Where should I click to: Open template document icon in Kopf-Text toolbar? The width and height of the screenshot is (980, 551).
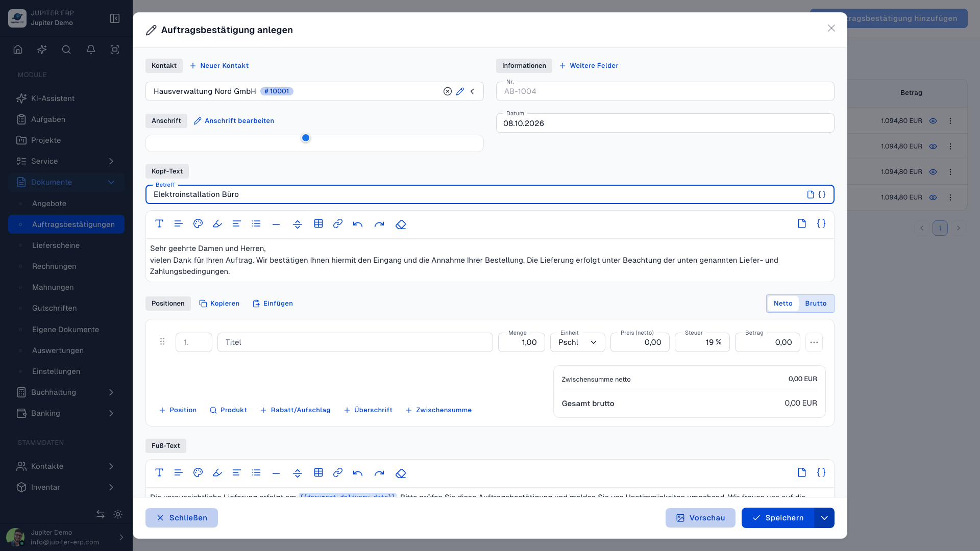pyautogui.click(x=802, y=223)
